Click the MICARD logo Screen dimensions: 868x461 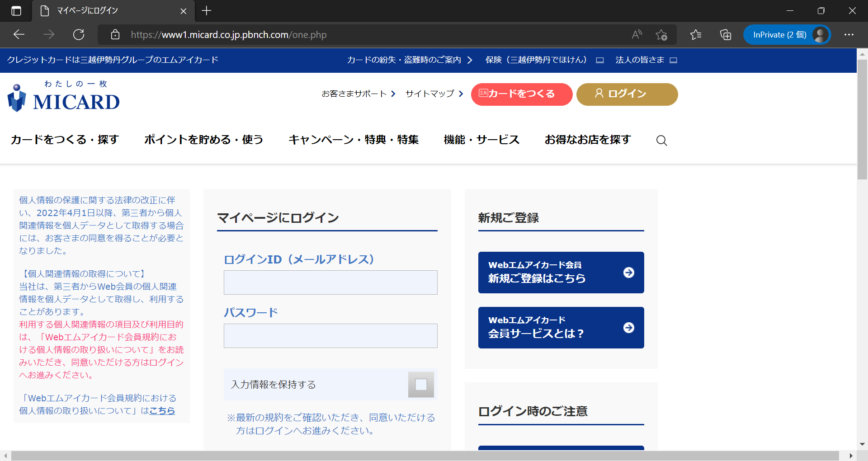coord(64,96)
